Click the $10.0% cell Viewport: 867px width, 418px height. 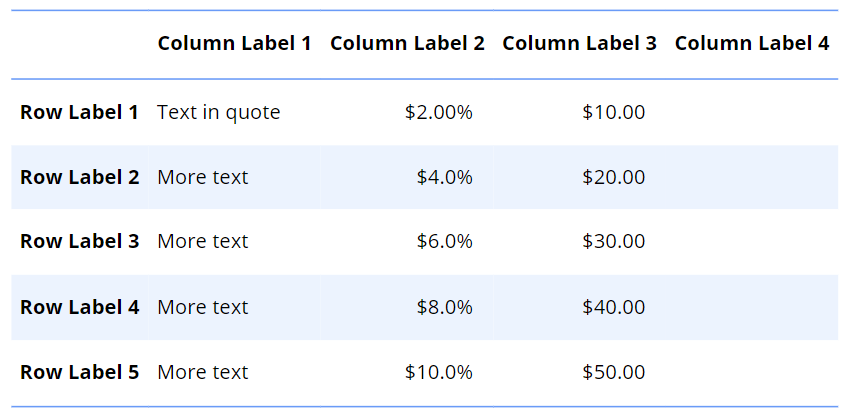(x=438, y=372)
